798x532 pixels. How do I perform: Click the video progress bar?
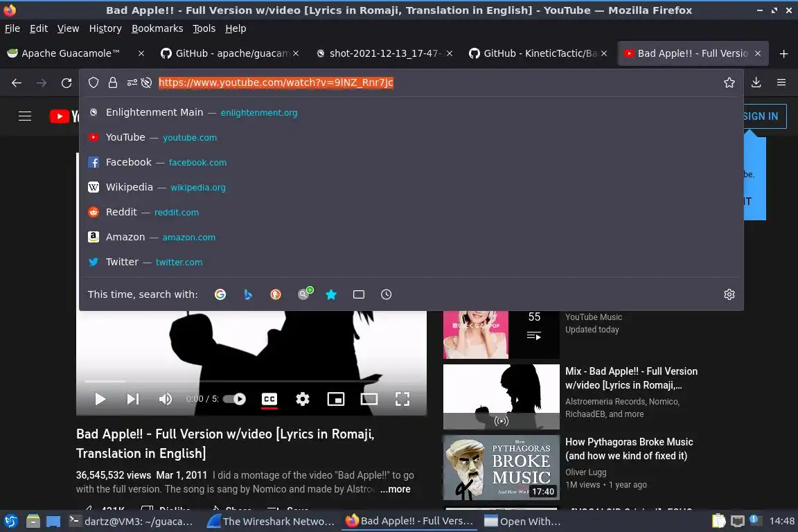251,381
